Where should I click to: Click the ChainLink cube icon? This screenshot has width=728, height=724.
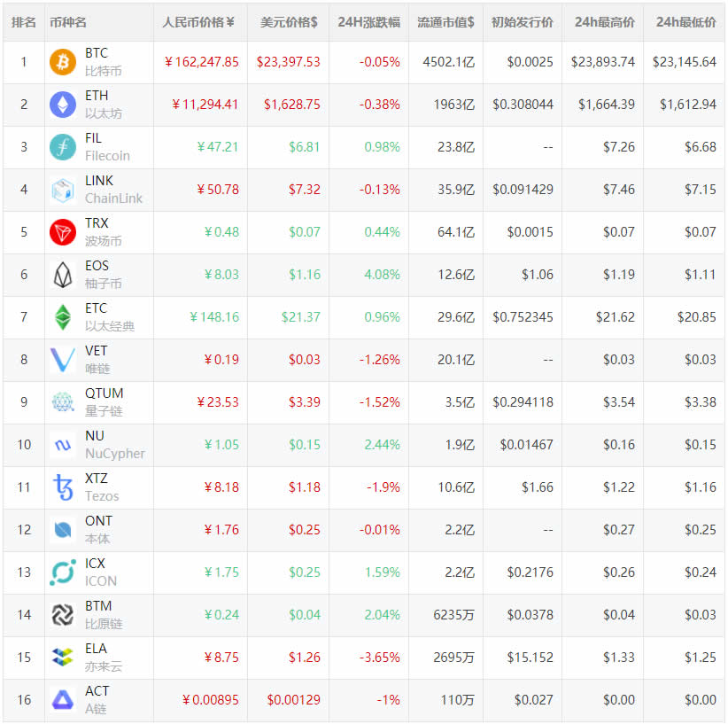pyautogui.click(x=63, y=190)
